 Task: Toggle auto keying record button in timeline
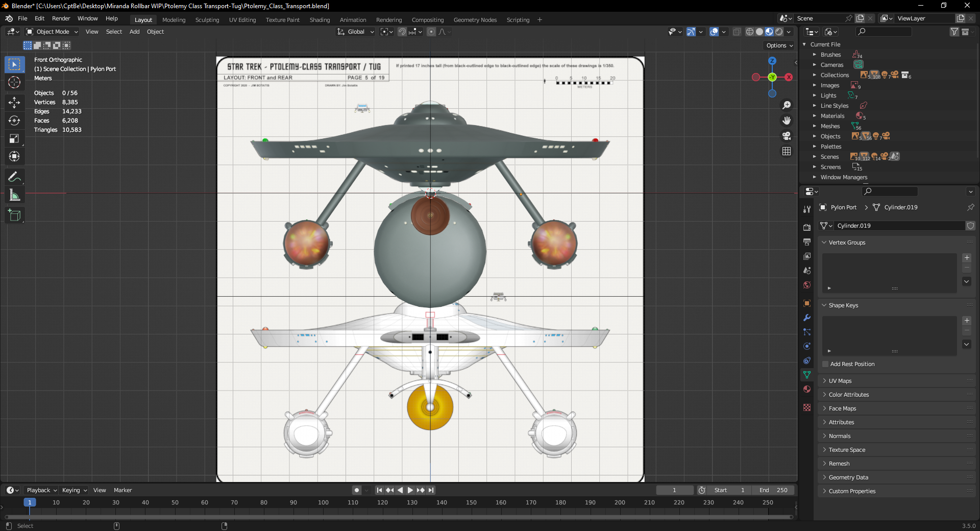(x=356, y=490)
